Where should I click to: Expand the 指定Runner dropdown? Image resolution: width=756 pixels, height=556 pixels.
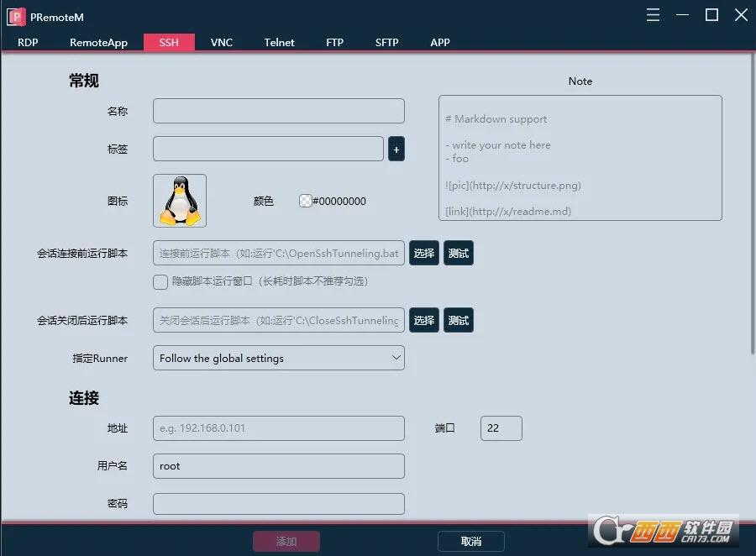coord(279,358)
